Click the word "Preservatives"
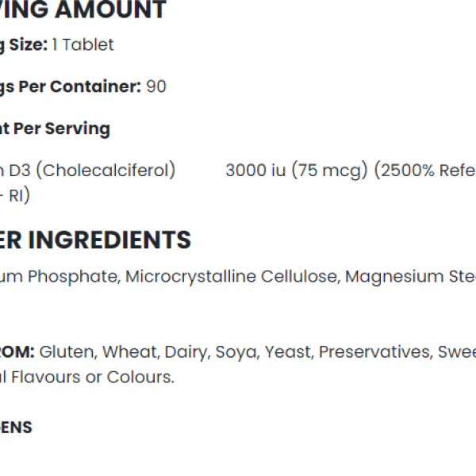 tap(374, 351)
